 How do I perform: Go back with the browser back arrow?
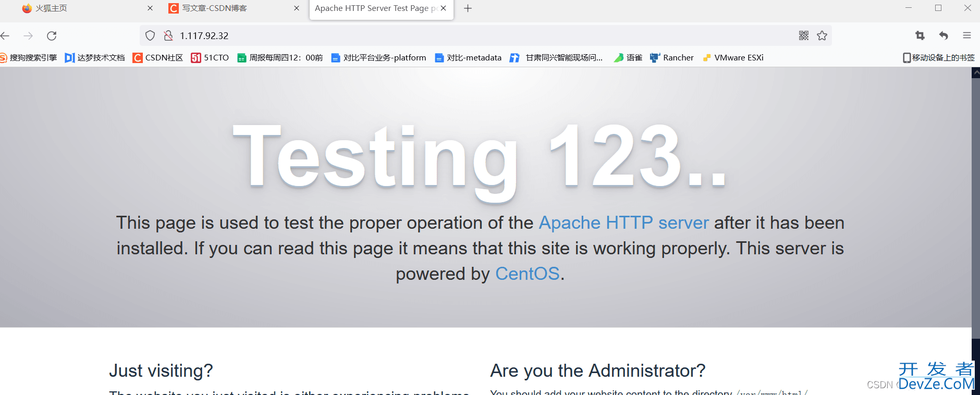coord(5,35)
